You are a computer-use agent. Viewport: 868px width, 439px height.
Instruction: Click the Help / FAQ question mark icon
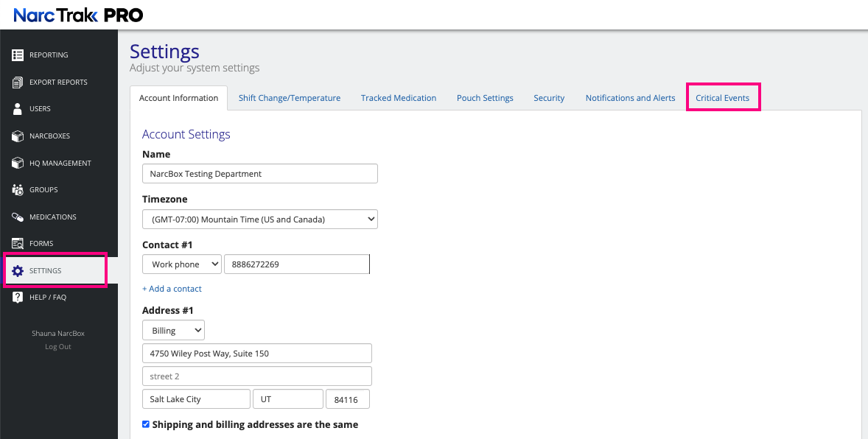coord(18,298)
